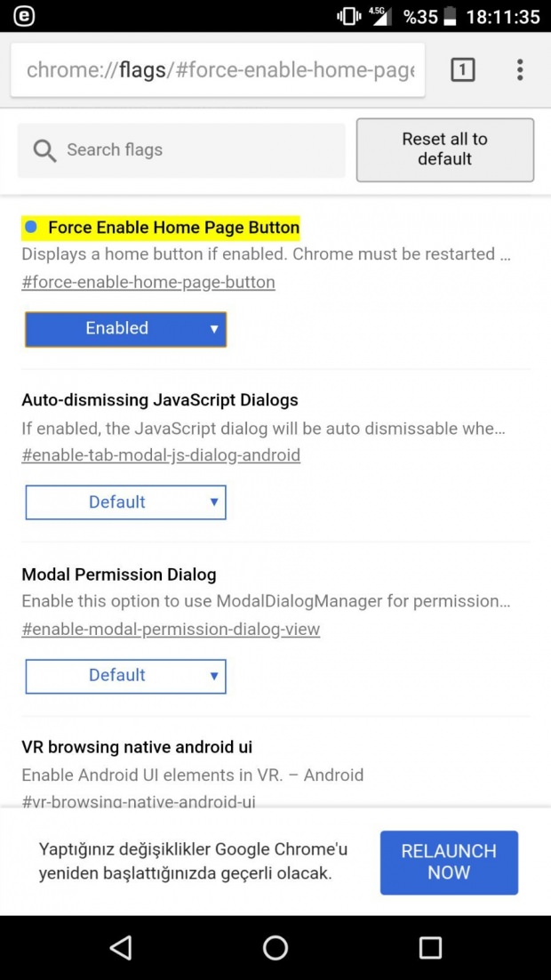This screenshot has width=551, height=980.
Task: Open the #enable-modal-permission-dialog-view link
Action: [171, 630]
